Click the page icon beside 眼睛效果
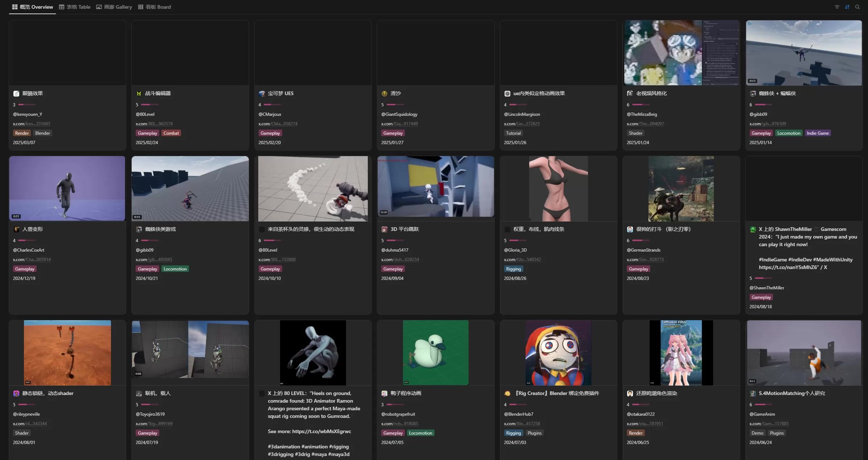 coord(16,94)
